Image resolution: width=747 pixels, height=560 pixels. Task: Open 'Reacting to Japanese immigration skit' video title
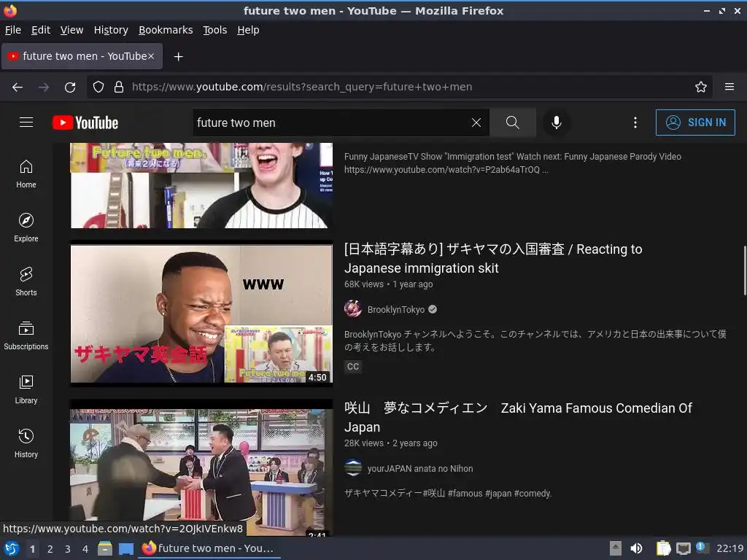[x=493, y=259]
